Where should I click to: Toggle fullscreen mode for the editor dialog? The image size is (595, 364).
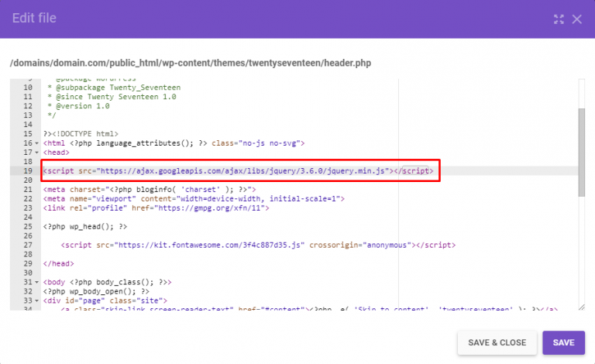pos(559,19)
